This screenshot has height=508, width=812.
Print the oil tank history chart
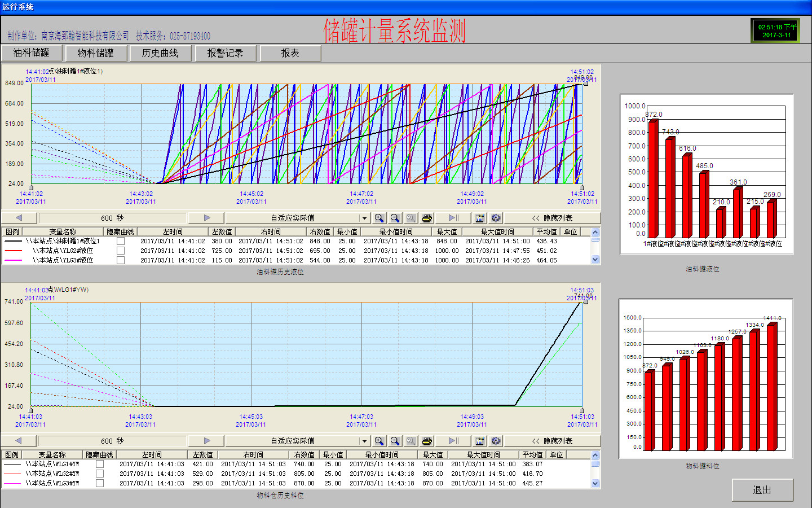[x=427, y=218]
